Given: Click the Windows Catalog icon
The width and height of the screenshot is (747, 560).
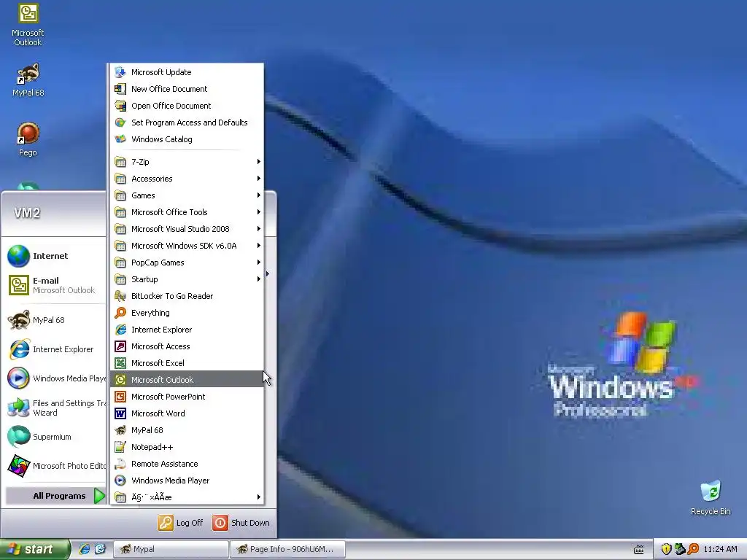Looking at the screenshot, I should [120, 139].
